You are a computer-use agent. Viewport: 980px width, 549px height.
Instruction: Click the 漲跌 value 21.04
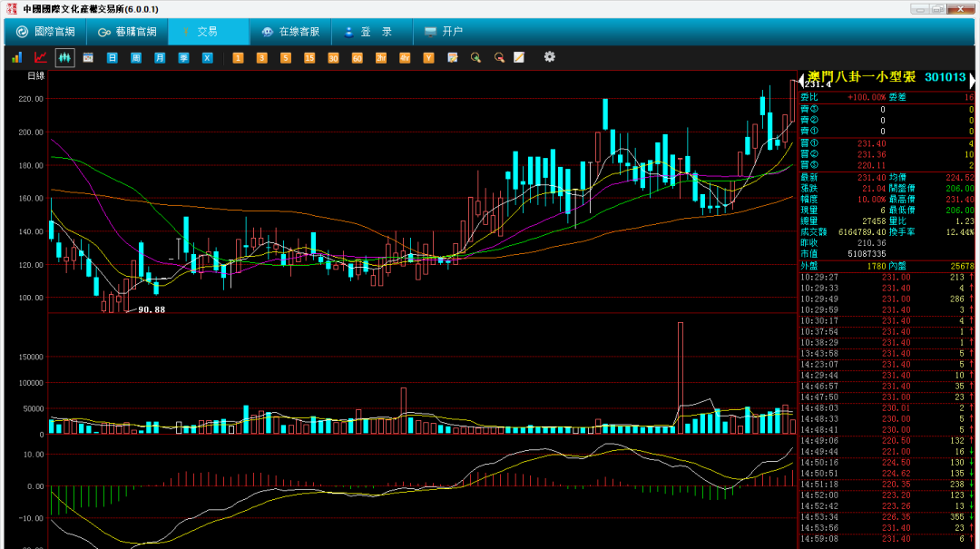tap(874, 188)
